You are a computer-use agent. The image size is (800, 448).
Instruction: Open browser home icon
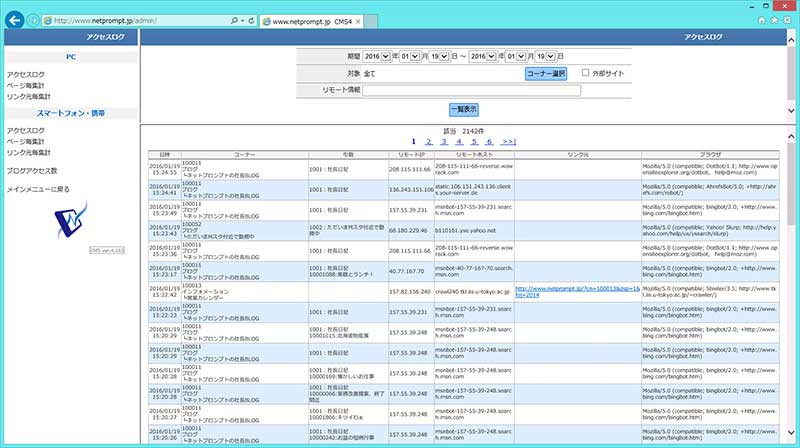(761, 20)
